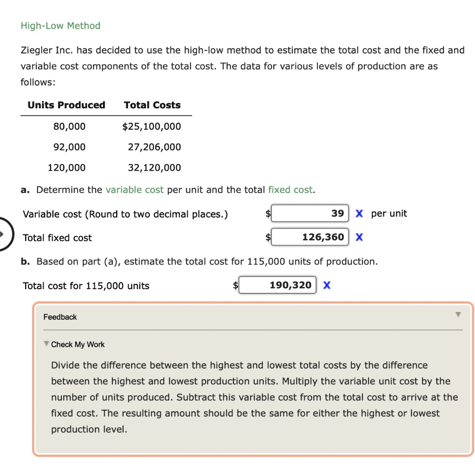Select the High-Low Method heading
This screenshot has width=475, height=476.
[x=60, y=26]
